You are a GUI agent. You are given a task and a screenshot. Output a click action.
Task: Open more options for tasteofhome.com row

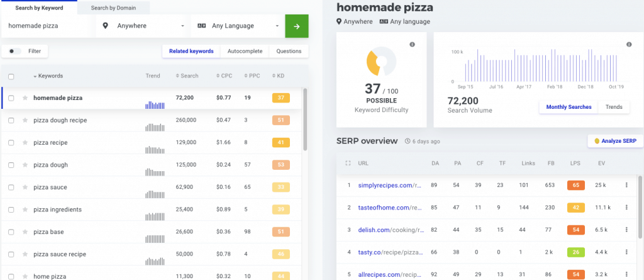click(626, 207)
